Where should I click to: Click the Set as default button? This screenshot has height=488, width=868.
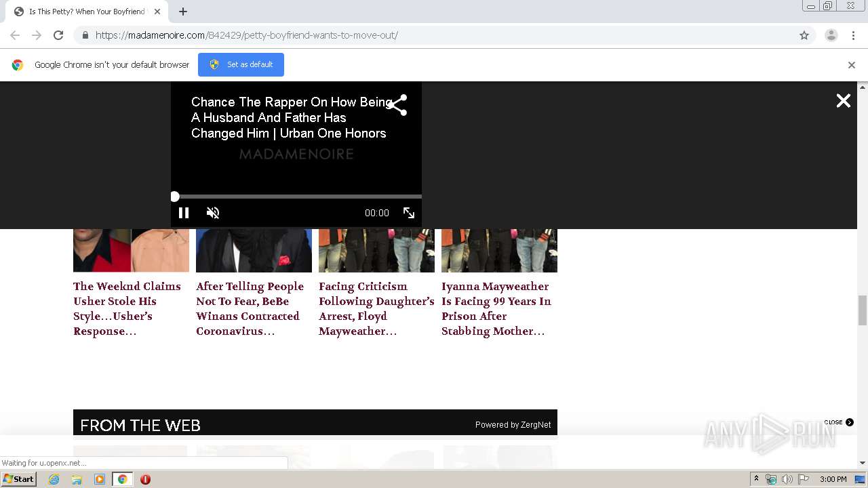point(241,64)
